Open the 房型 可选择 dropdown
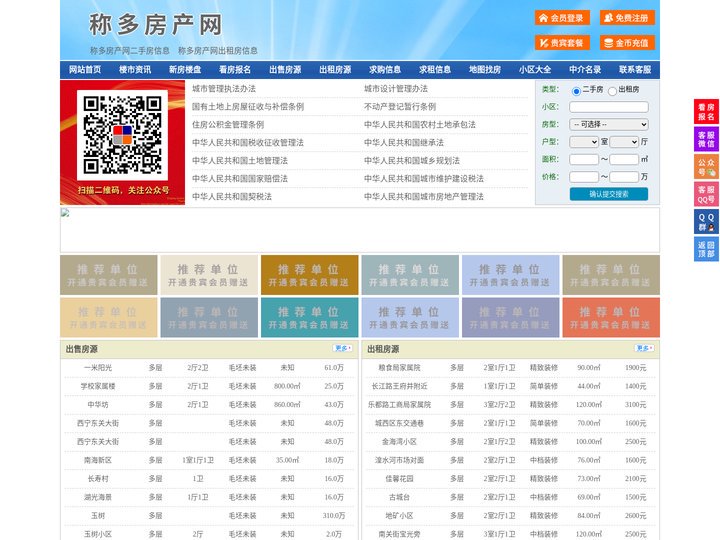The width and height of the screenshot is (720, 540). pyautogui.click(x=609, y=124)
